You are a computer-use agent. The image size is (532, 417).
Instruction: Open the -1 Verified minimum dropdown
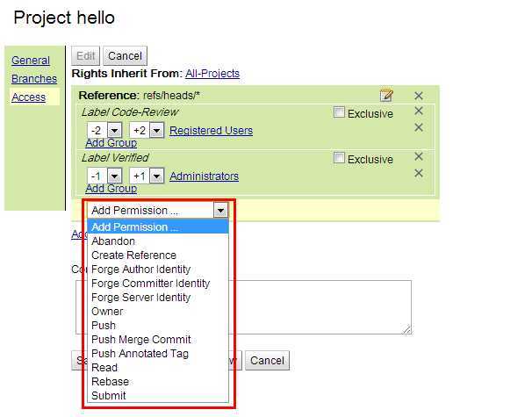point(114,176)
